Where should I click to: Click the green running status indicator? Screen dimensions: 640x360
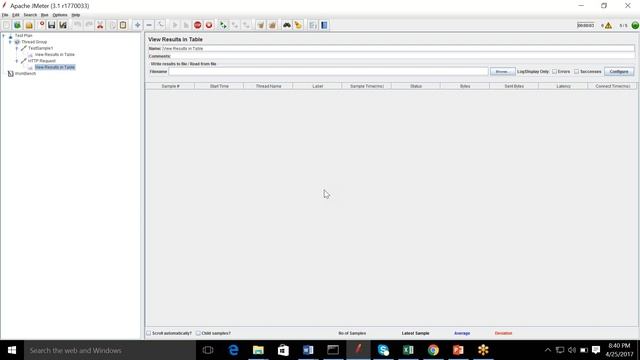point(635,25)
